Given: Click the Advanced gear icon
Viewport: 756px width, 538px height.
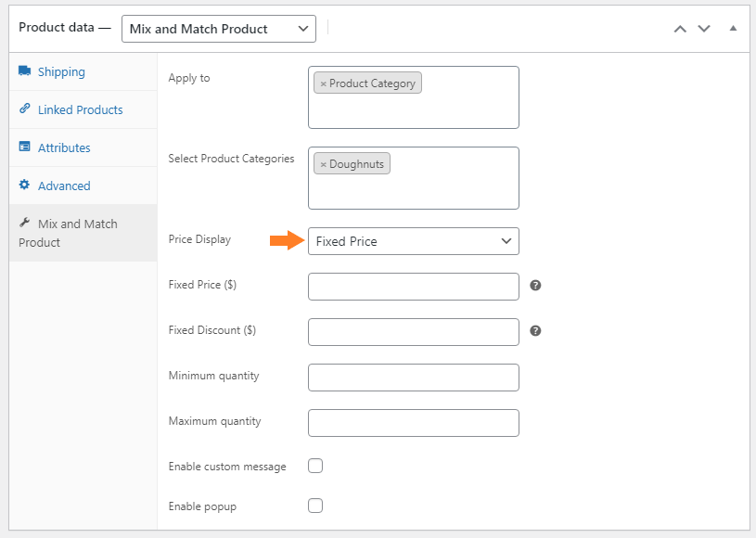Looking at the screenshot, I should (x=25, y=185).
